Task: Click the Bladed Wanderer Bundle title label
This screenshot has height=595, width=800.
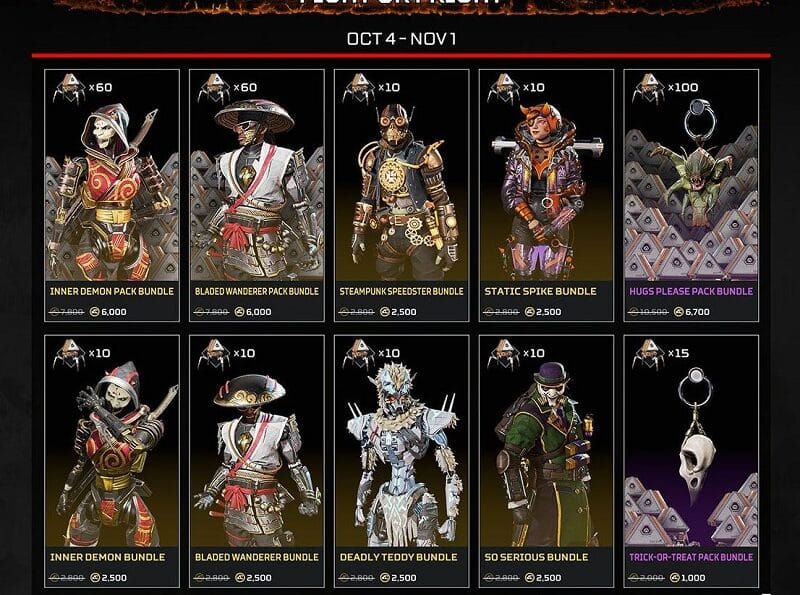Action: coord(257,557)
